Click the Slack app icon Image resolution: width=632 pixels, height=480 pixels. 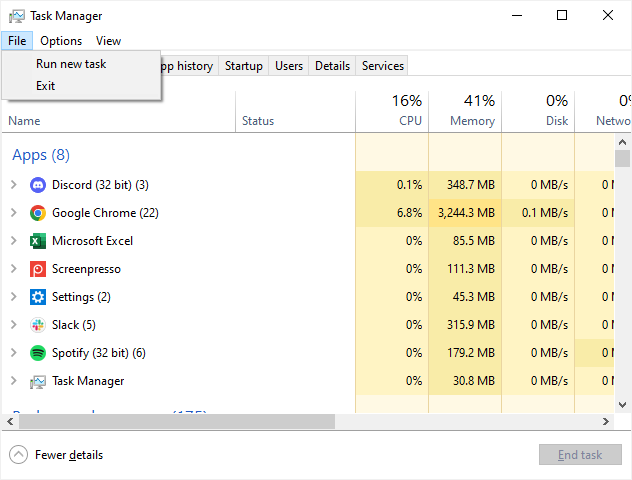coord(38,325)
